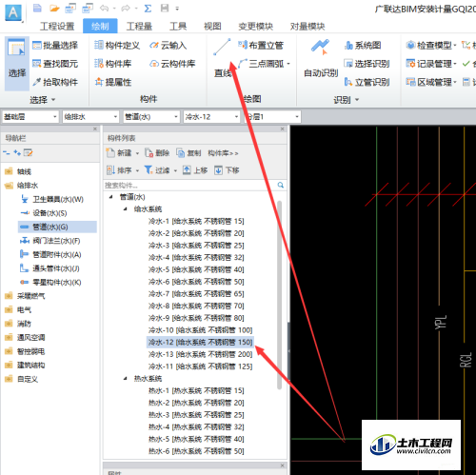
Task: Open the 管道(水) component type dropdown
Action: [x=151, y=117]
